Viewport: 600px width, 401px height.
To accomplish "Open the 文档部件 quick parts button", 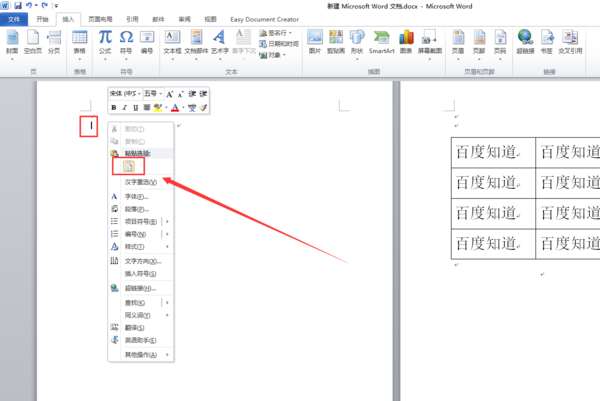I will (196, 43).
